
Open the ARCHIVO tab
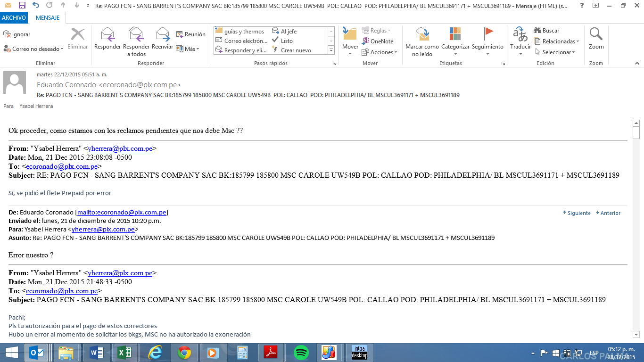point(14,18)
